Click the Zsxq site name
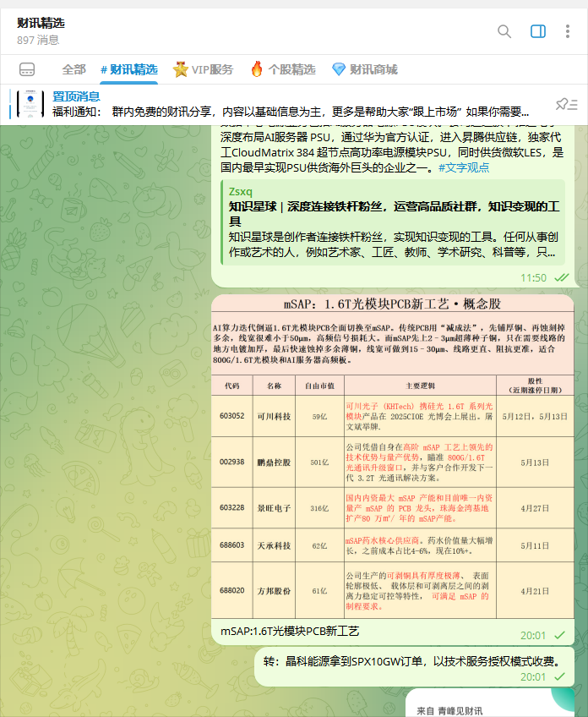This screenshot has height=717, width=588. pos(240,192)
